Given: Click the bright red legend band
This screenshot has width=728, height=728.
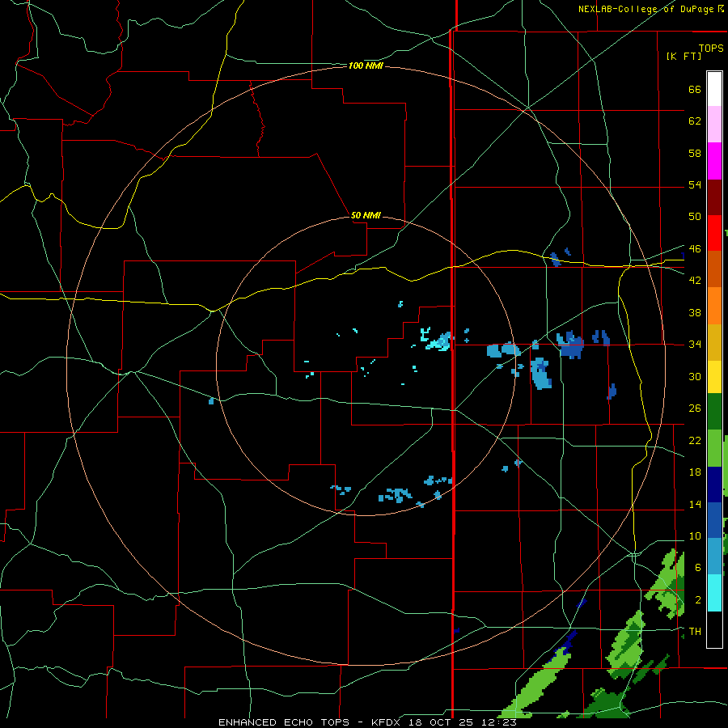Looking at the screenshot, I should coord(714,233).
